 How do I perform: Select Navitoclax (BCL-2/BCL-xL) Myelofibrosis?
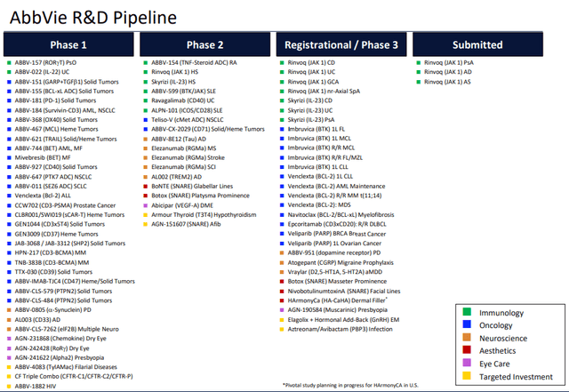pyautogui.click(x=341, y=215)
